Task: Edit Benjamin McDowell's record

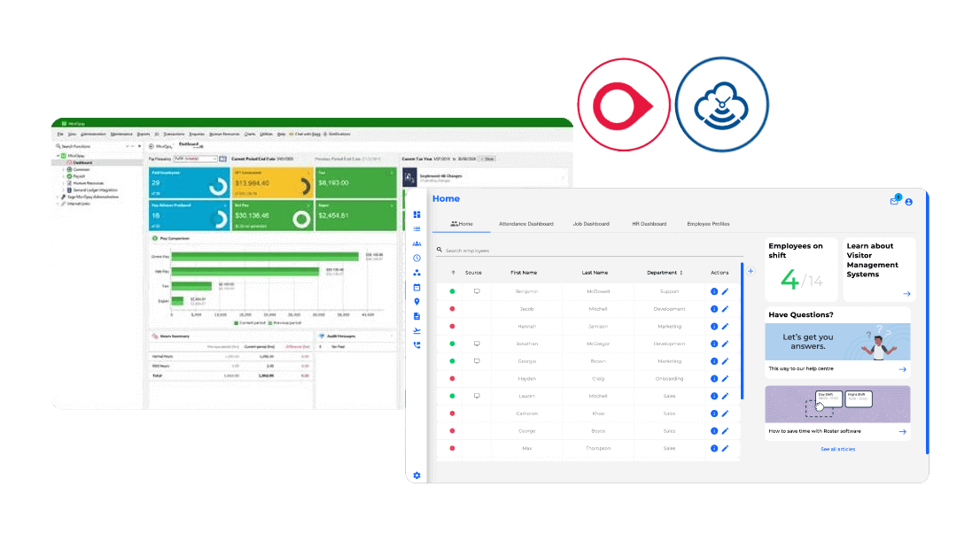Action: 726,291
